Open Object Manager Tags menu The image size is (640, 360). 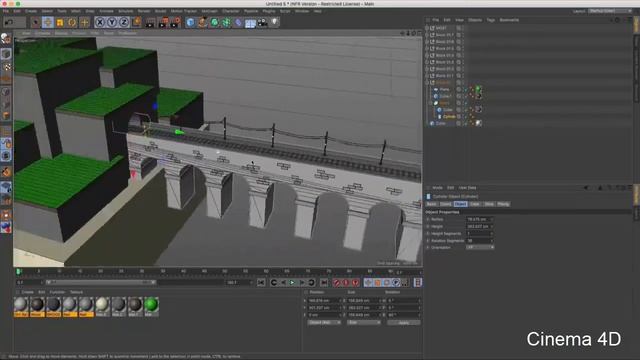tap(491, 20)
